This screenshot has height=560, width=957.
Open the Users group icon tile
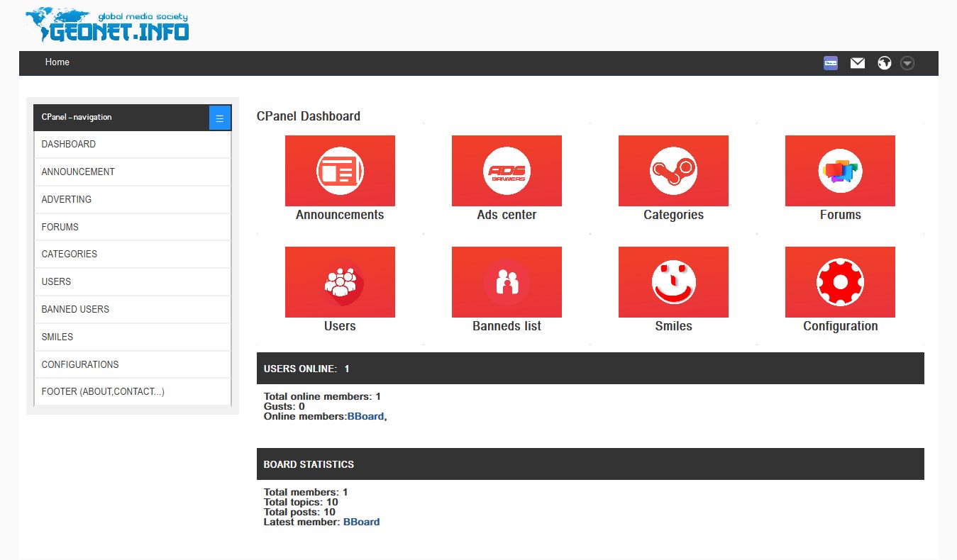[340, 282]
